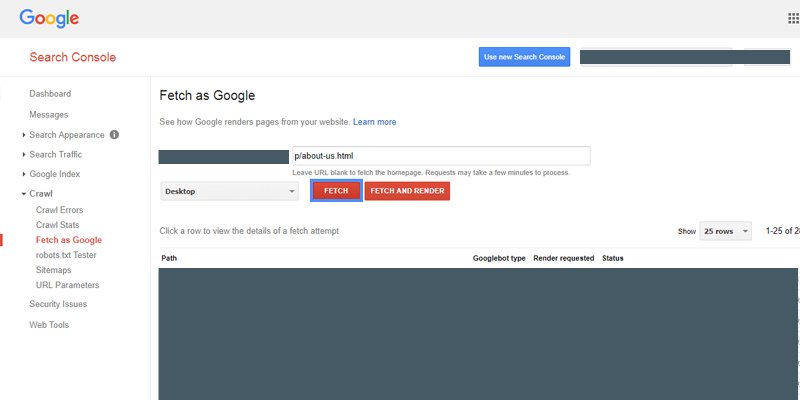Click the Render requested column header

[x=564, y=258]
